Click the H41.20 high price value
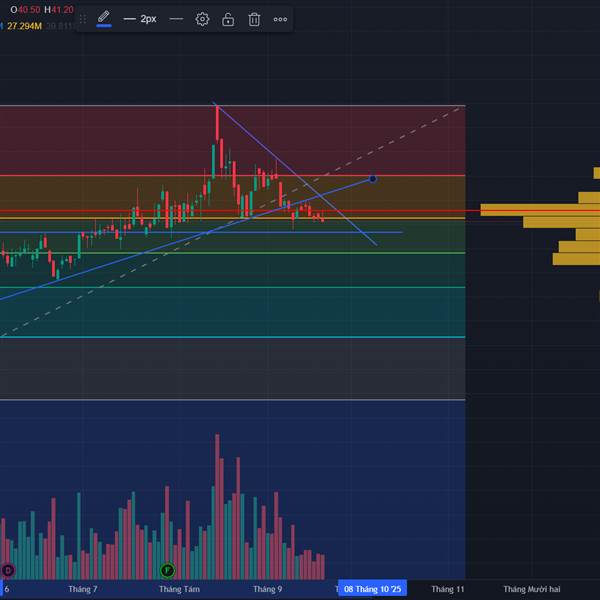Screen dimensions: 600x600 59,10
